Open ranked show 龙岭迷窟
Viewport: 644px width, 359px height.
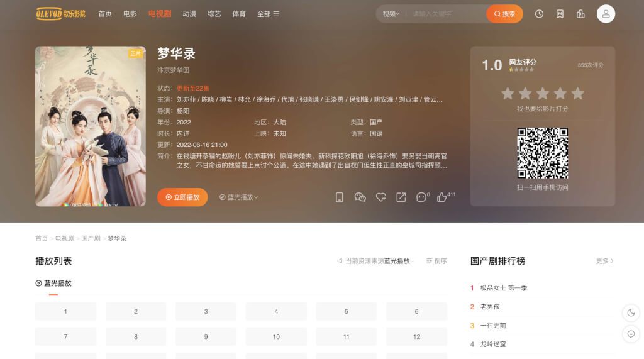pyautogui.click(x=493, y=344)
